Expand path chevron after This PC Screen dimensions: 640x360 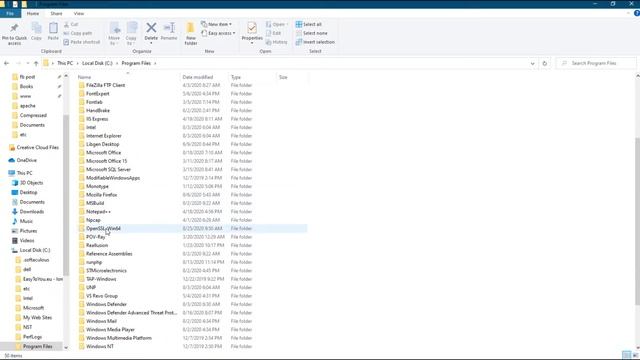pos(78,63)
